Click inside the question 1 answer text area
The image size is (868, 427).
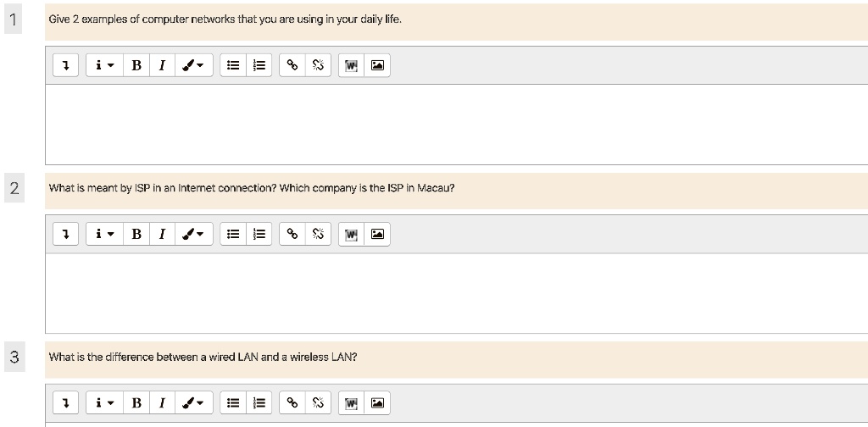click(456, 124)
